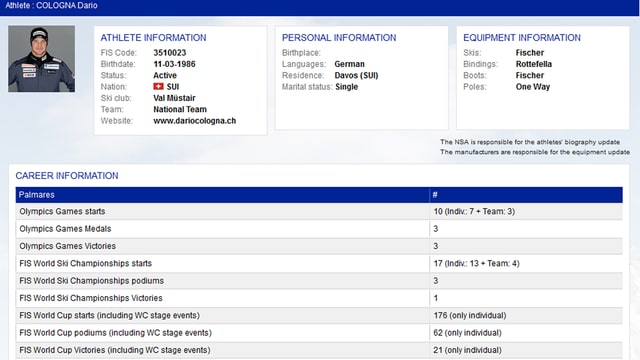Click the 'Website:' field label
The width and height of the screenshot is (640, 360).
point(116,121)
